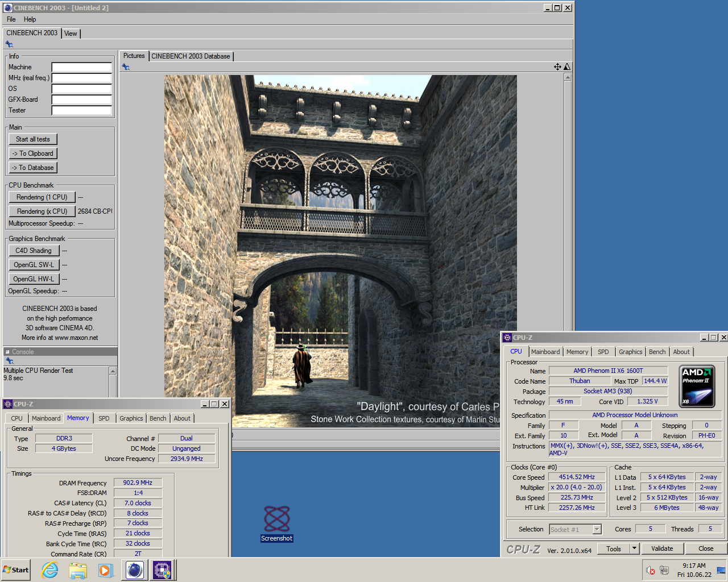Click the CINEBENCH 2003 title bar app icon

pos(8,8)
